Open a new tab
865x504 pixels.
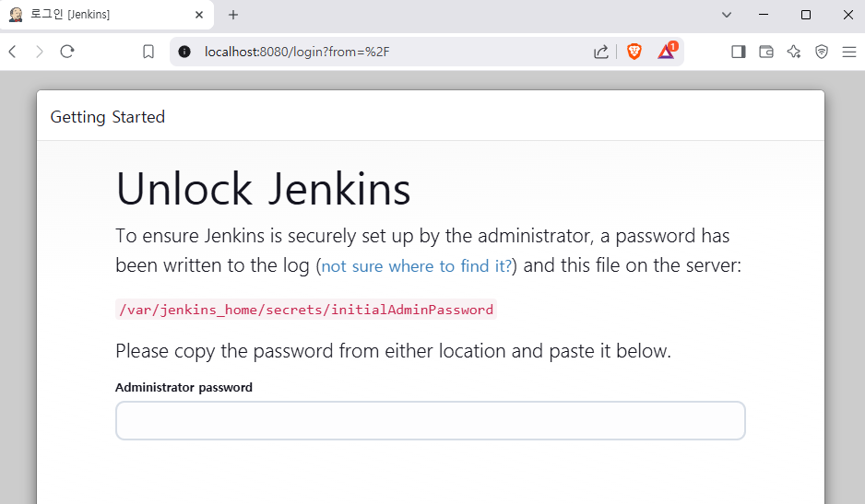pos(233,15)
